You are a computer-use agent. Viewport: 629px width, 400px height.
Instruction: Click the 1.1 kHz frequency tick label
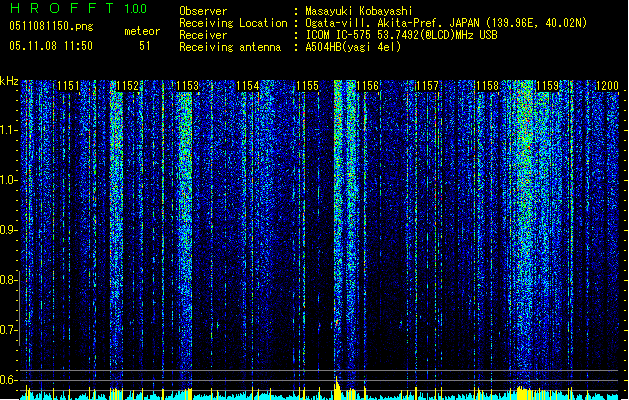tap(9, 130)
